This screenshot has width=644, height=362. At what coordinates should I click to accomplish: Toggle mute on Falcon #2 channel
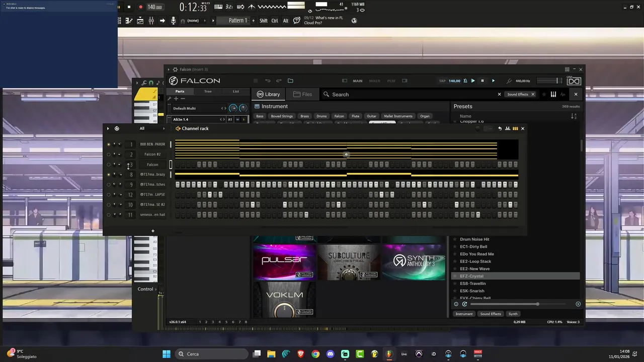tap(108, 154)
